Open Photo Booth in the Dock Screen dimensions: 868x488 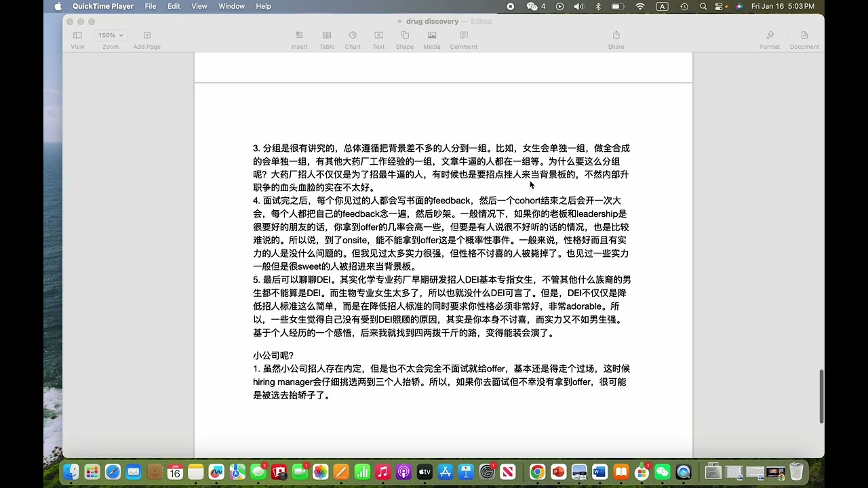point(279,472)
